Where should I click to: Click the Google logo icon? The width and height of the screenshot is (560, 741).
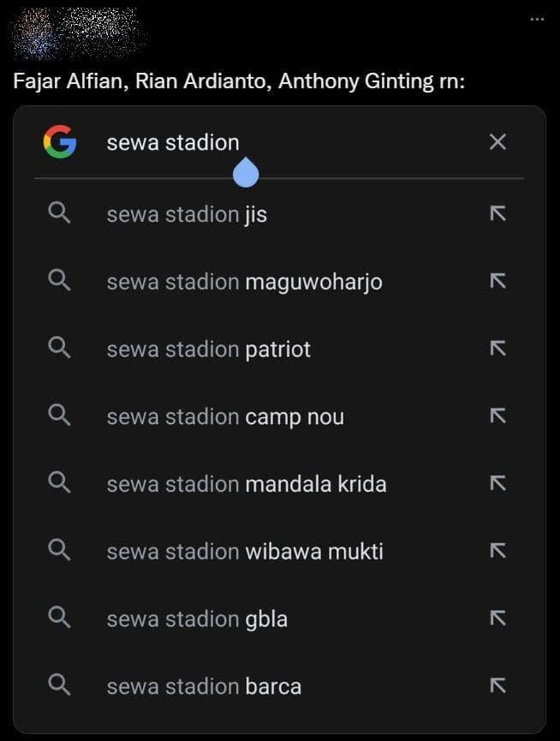(59, 142)
